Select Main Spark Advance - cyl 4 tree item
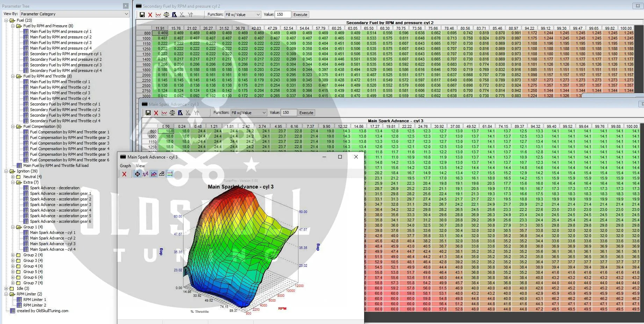The image size is (644, 324). 53,249
